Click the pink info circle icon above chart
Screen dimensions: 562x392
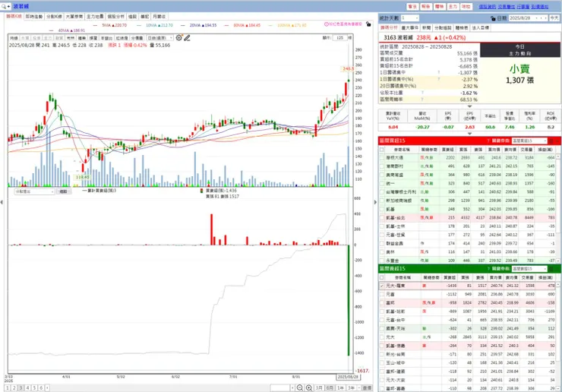(x=326, y=24)
